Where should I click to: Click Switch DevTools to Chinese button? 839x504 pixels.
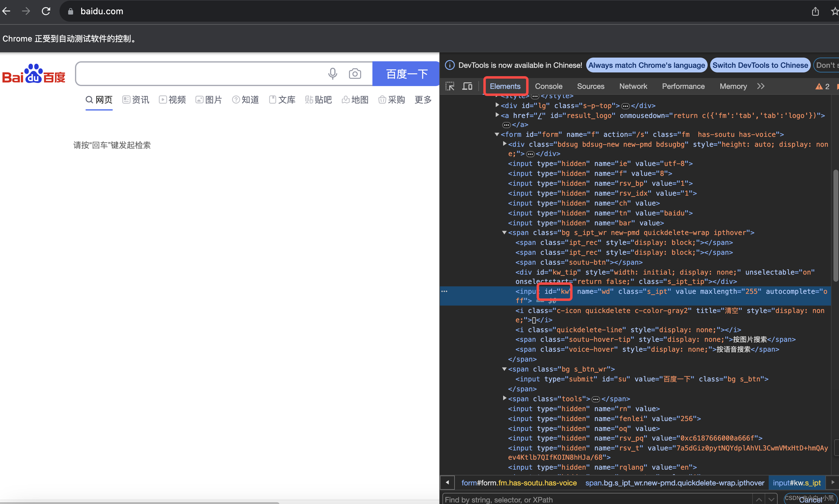click(760, 65)
